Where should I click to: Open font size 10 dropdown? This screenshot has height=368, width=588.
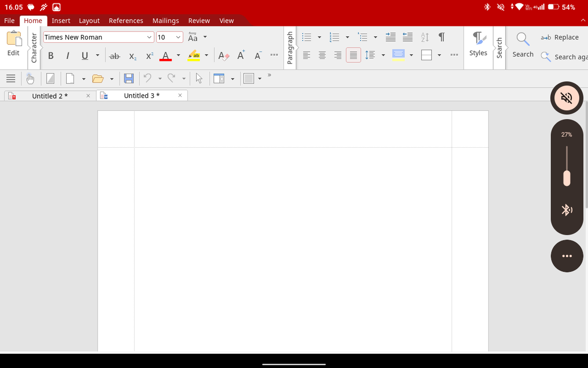[x=178, y=37]
